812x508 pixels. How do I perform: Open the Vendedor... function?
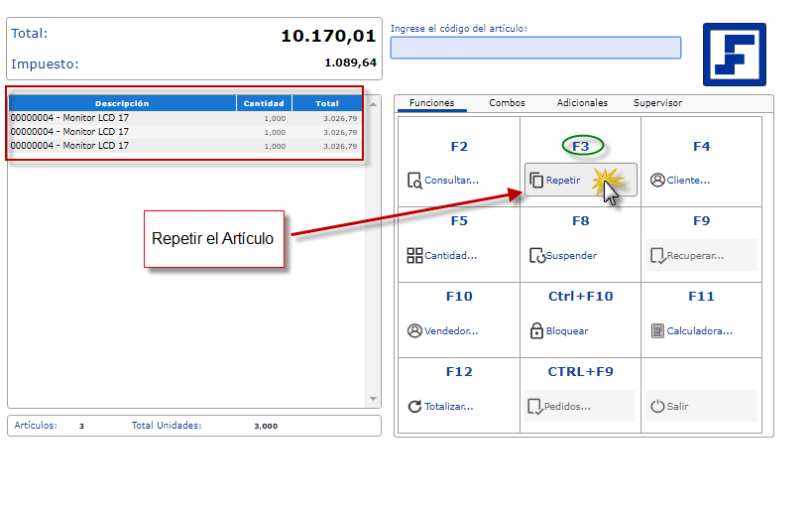451,330
